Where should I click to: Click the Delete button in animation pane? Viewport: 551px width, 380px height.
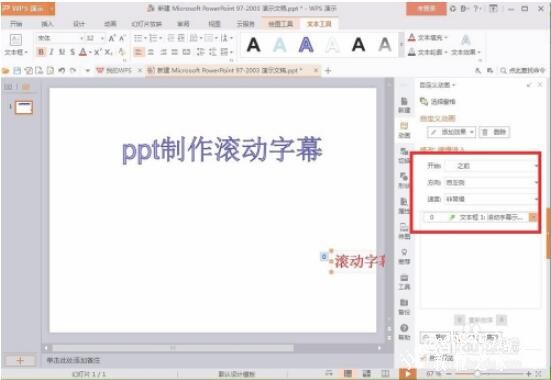[x=495, y=132]
